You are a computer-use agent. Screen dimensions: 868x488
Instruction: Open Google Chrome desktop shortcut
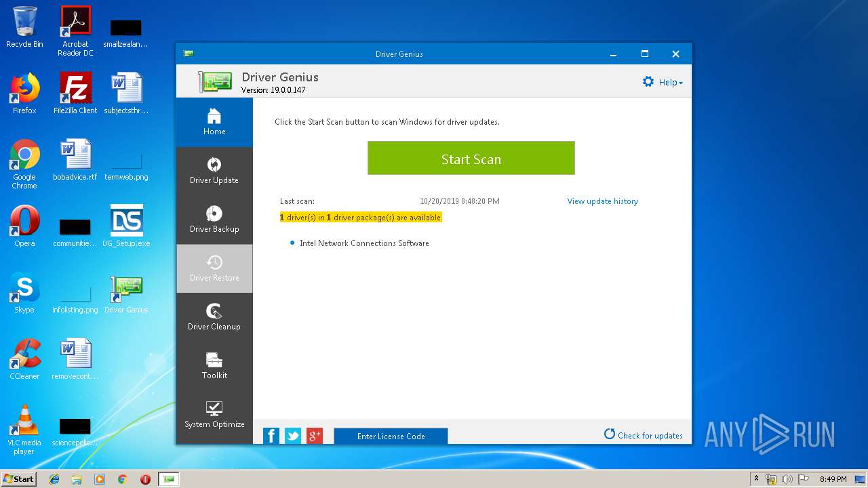(24, 164)
